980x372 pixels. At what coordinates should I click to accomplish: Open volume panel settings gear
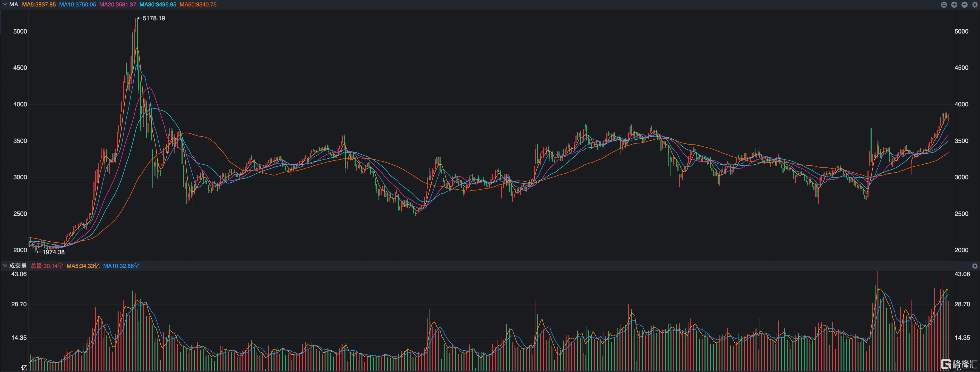tap(975, 266)
